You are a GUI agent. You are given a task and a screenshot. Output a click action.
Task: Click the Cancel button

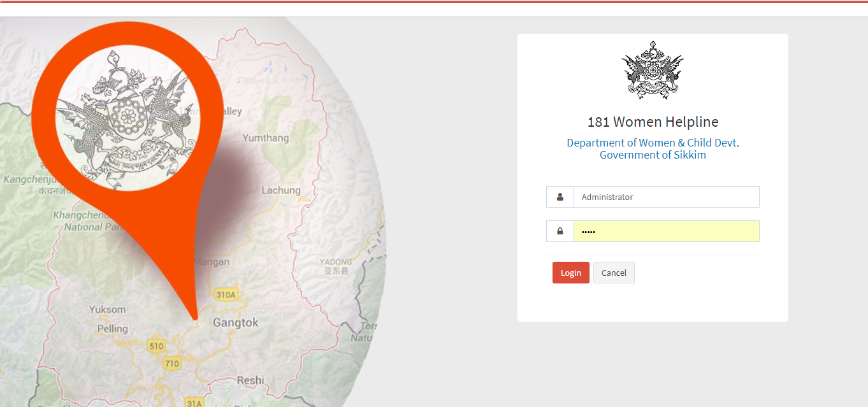pyautogui.click(x=614, y=273)
